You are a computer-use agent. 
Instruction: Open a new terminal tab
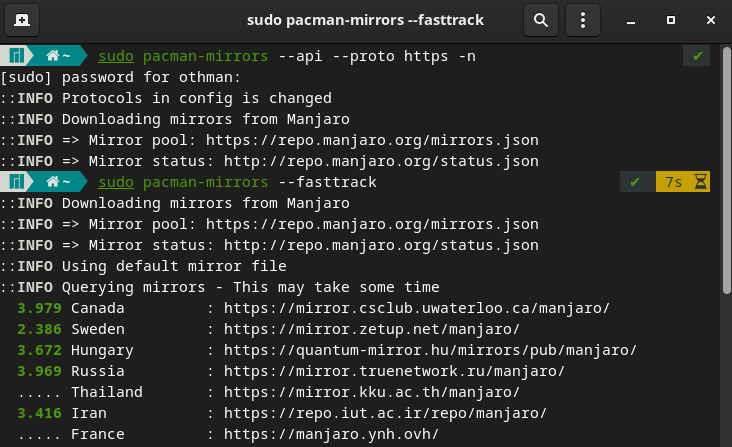[22, 20]
